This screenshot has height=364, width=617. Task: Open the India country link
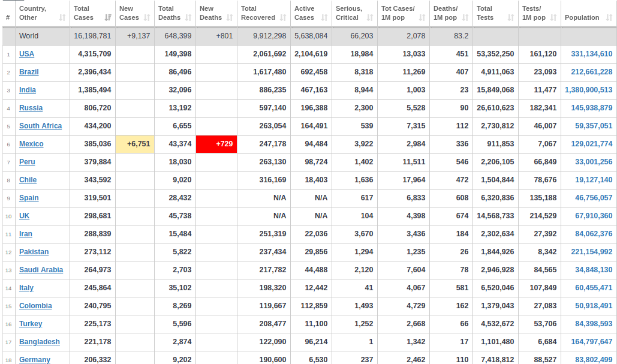pos(28,90)
